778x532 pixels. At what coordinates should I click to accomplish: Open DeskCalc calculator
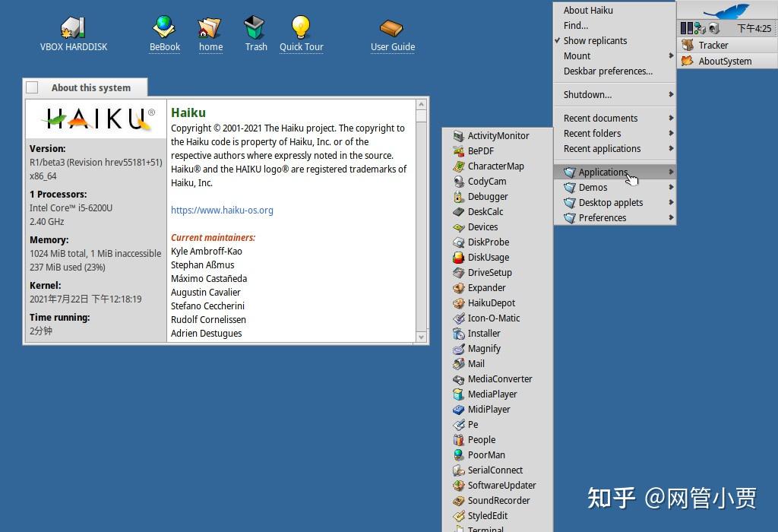(498, 212)
